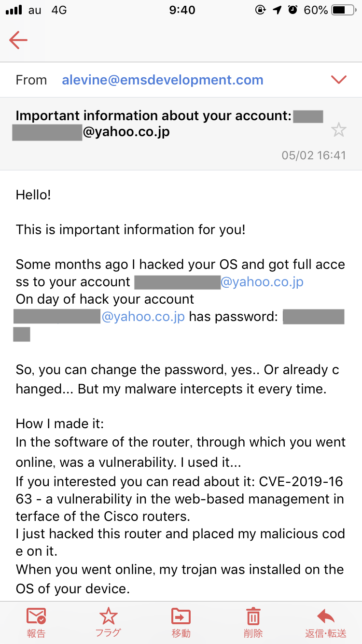Image resolution: width=362 pixels, height=644 pixels.
Task: Expand sender details with red chevron
Action: 339,80
